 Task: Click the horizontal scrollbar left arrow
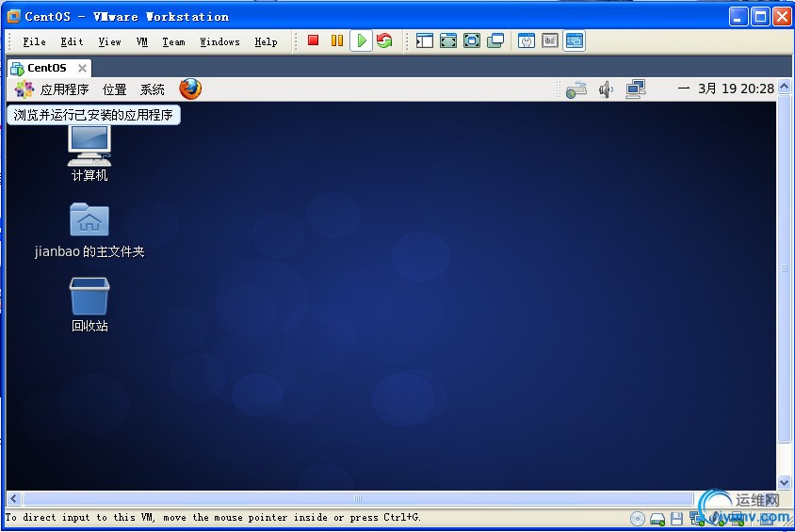pos(14,498)
